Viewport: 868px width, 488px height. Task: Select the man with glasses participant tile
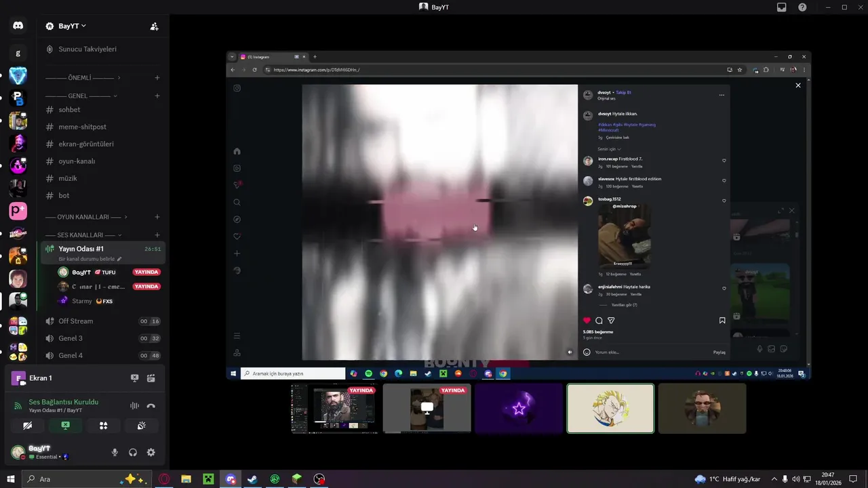pyautogui.click(x=702, y=409)
